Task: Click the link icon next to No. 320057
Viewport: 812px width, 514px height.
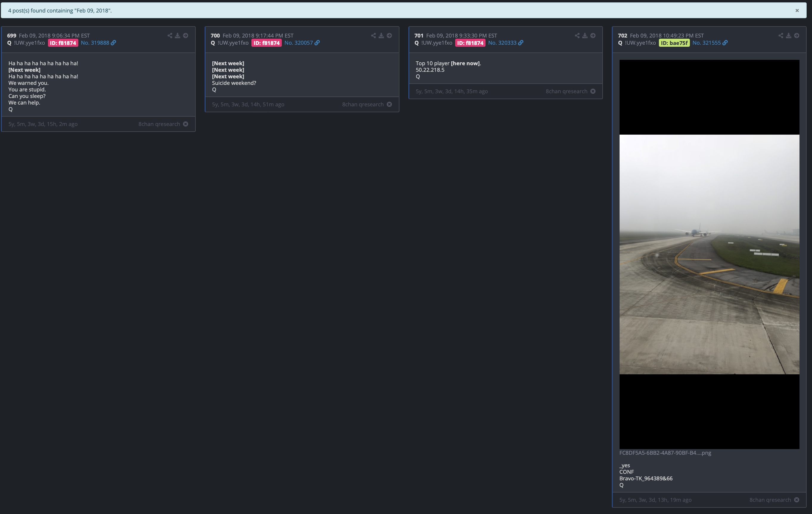Action: point(317,43)
